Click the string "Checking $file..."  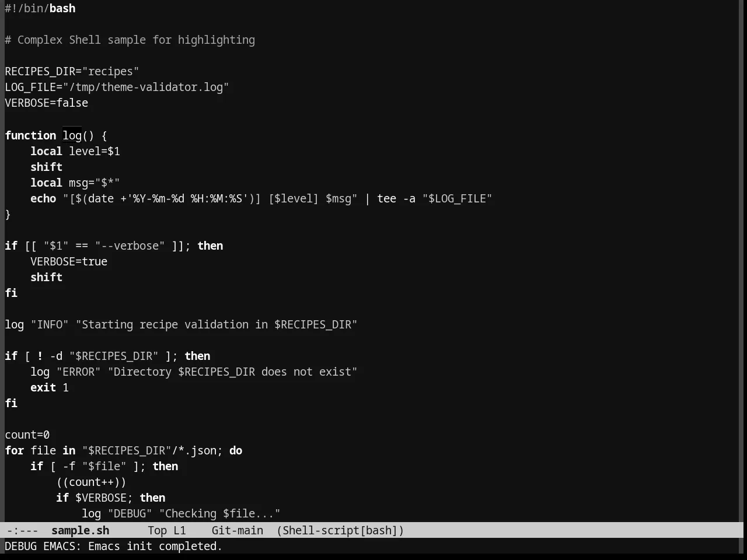tap(219, 513)
